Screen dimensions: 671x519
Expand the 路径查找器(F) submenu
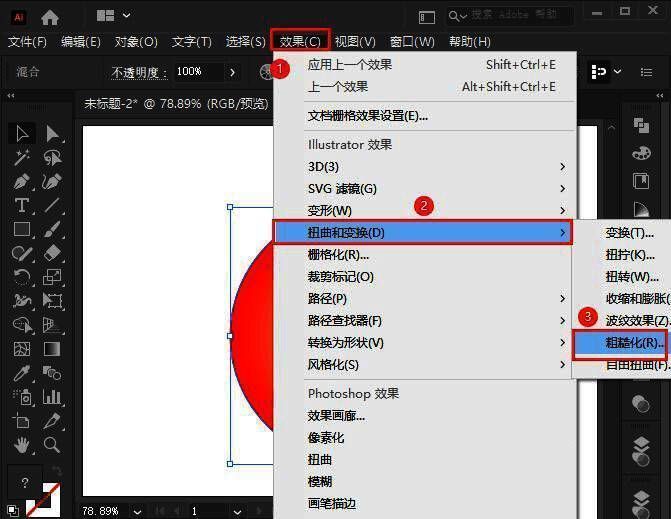tap(436, 320)
